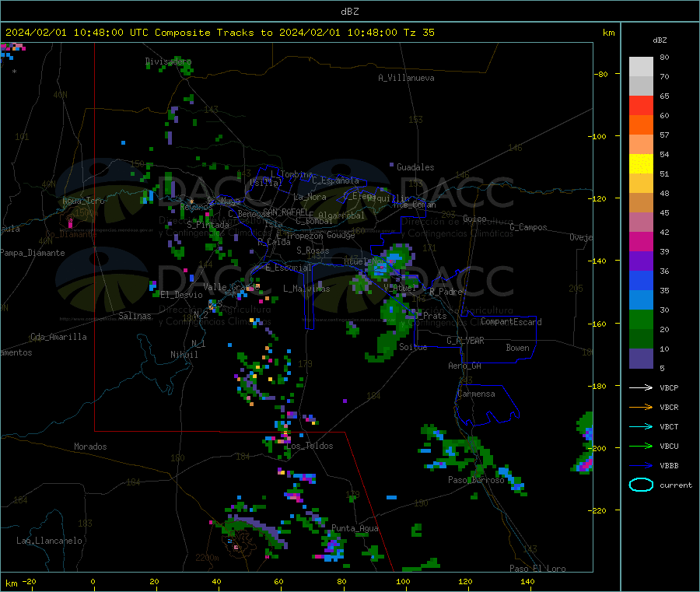Select the yellow 51-54 dBZ color band
The image size is (700, 592).
coord(641,164)
